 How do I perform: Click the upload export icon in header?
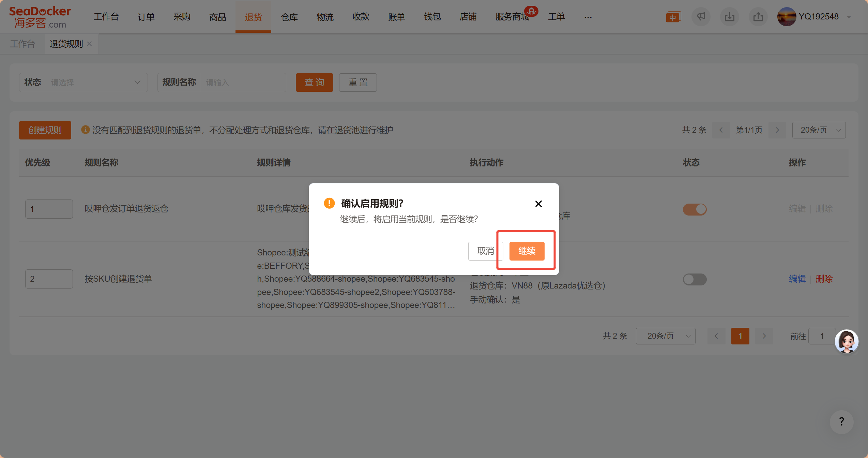point(758,17)
